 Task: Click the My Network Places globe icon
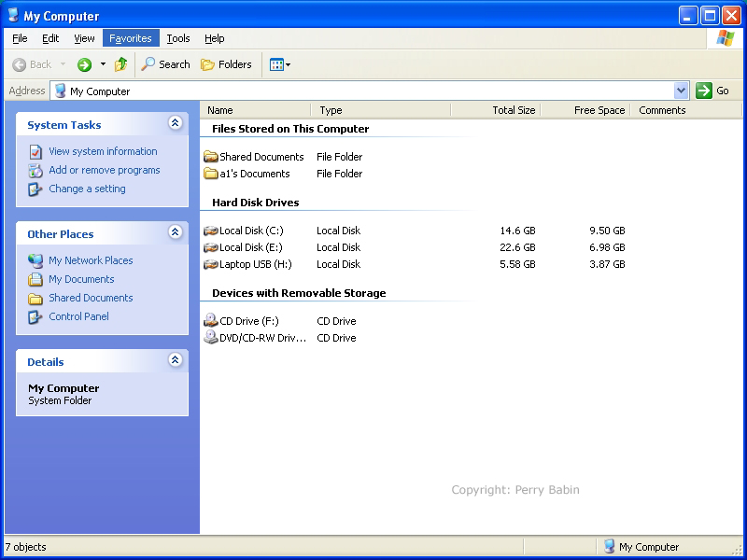point(35,260)
